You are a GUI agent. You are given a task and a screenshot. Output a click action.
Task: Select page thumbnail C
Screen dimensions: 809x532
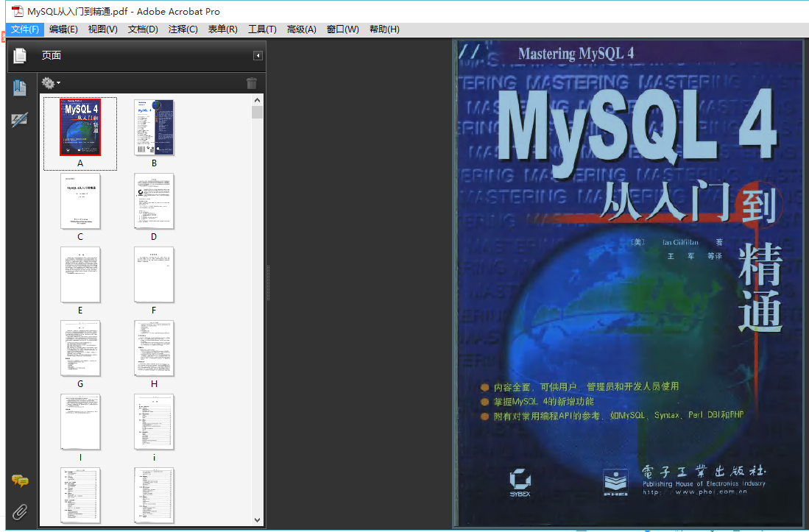pos(80,201)
